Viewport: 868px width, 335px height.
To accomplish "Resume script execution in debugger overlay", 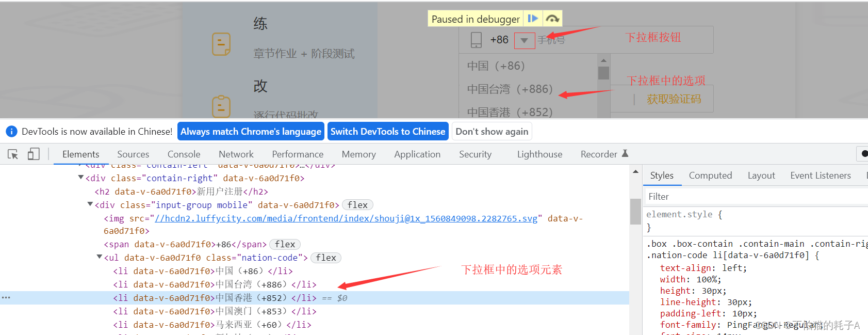I will point(533,19).
